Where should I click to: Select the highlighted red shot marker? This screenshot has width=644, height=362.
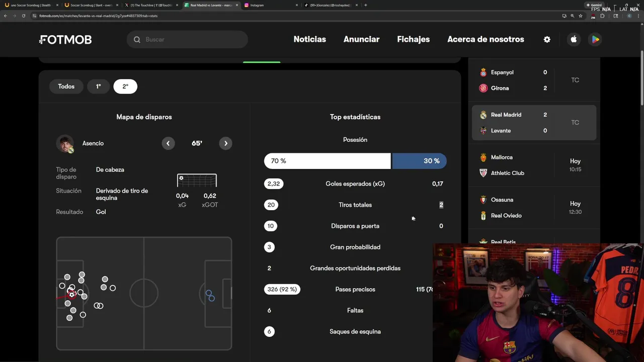click(x=72, y=294)
